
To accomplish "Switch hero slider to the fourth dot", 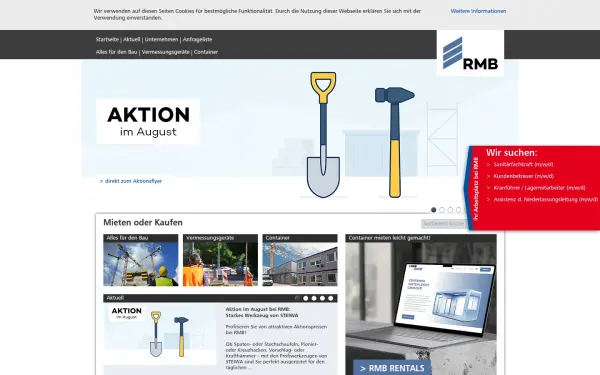I will pos(458,210).
